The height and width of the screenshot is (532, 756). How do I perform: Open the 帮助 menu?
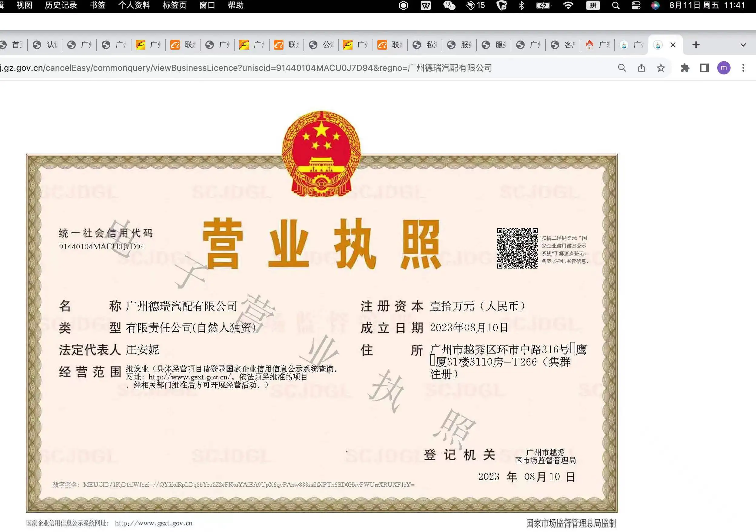(x=236, y=5)
